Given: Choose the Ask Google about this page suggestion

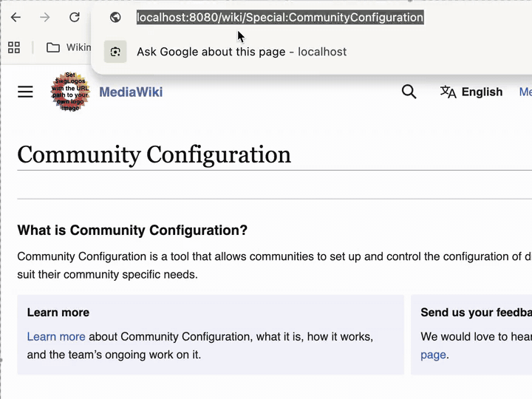Looking at the screenshot, I should (x=242, y=52).
